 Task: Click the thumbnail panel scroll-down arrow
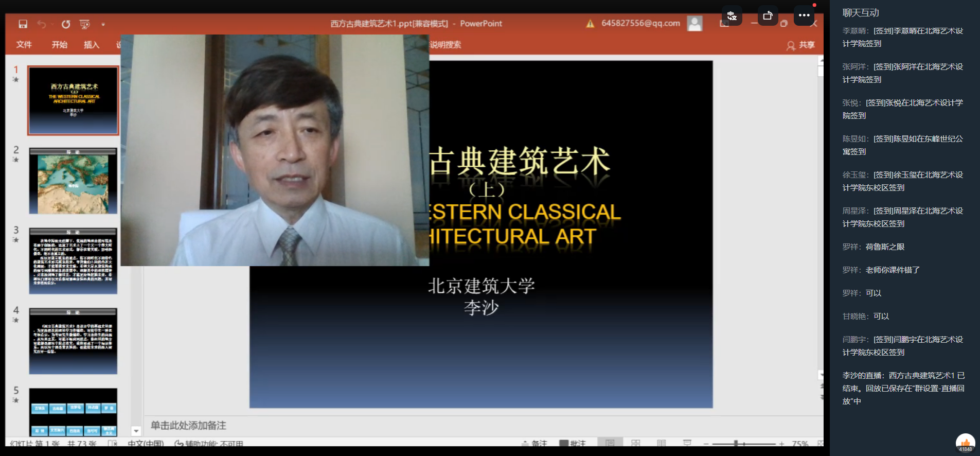point(136,431)
